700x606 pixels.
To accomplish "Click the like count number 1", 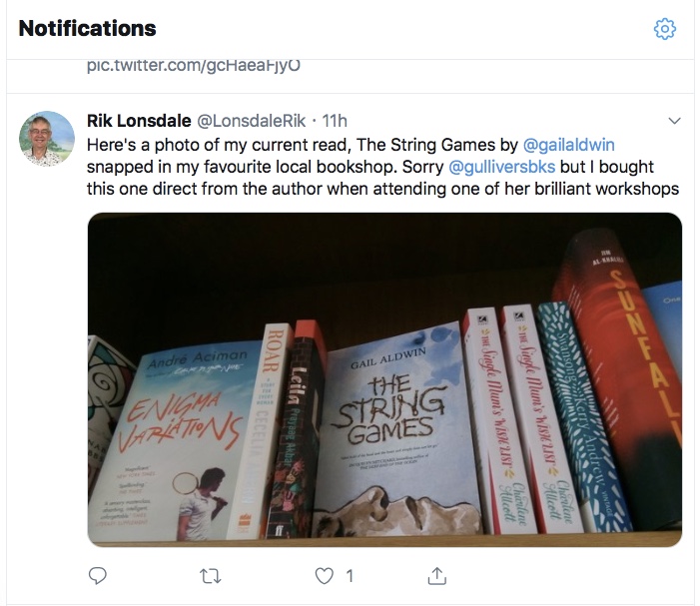I will tap(349, 576).
